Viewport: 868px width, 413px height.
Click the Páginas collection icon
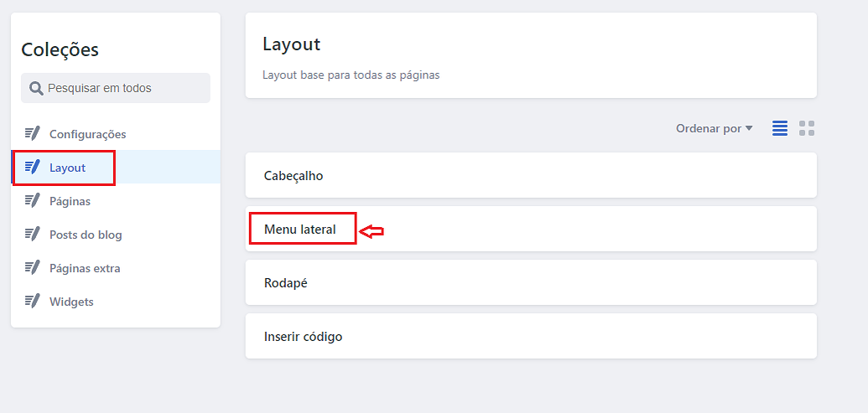click(x=33, y=200)
